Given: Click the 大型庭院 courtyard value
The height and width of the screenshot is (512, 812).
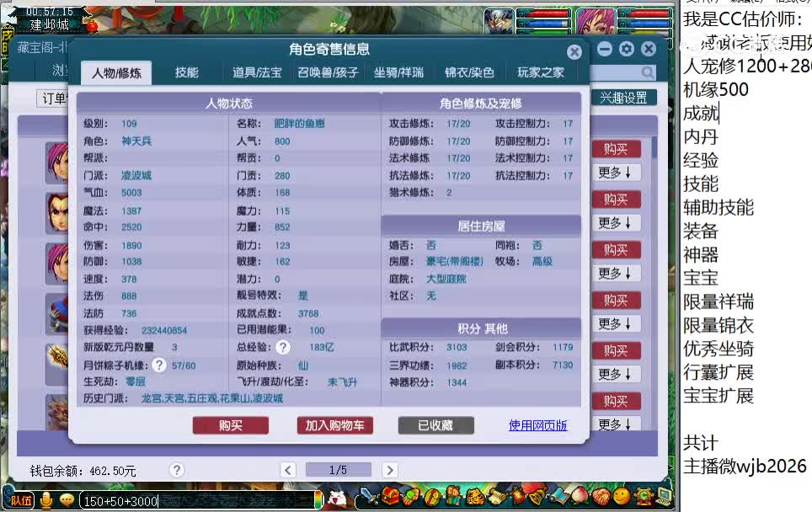Looking at the screenshot, I should (446, 279).
